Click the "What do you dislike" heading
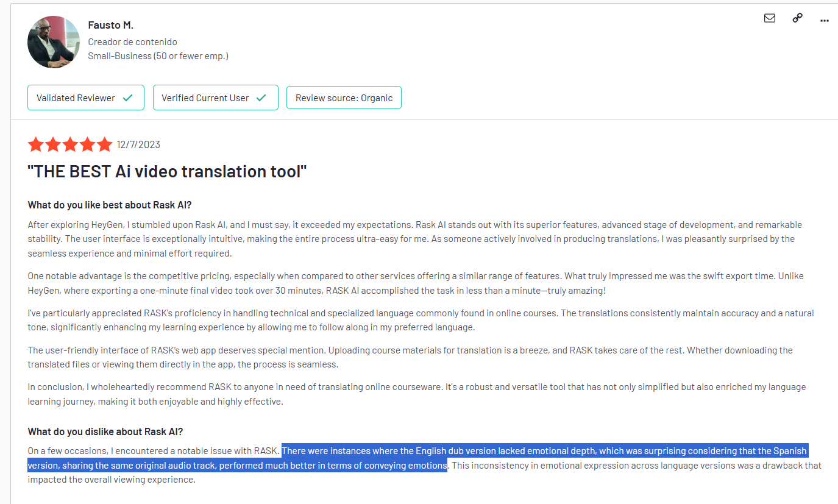 pos(105,431)
